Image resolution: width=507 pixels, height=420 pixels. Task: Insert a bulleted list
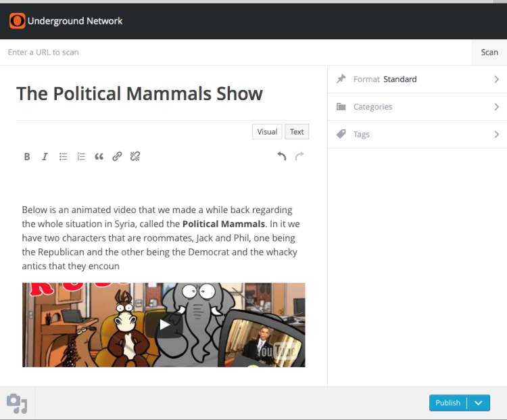point(63,157)
